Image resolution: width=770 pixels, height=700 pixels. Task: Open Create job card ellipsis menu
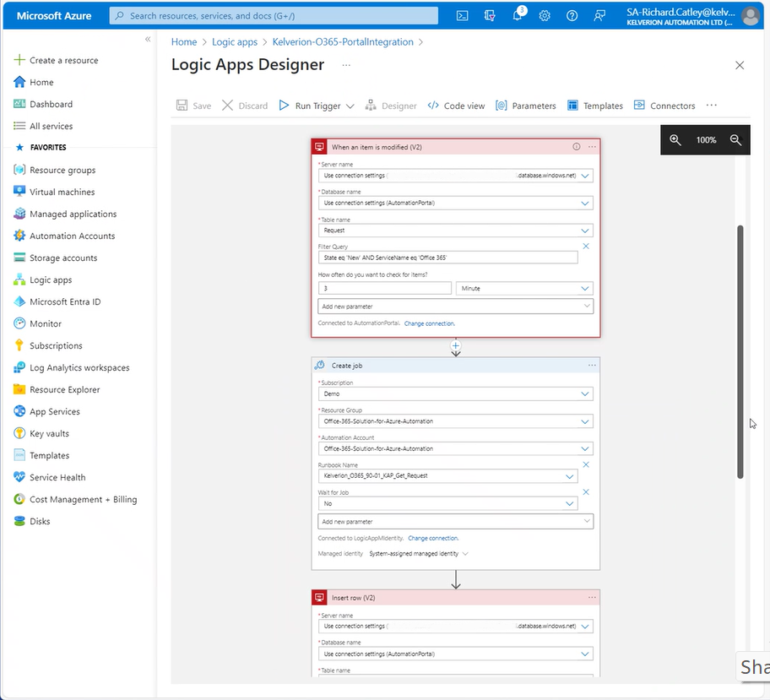(592, 366)
